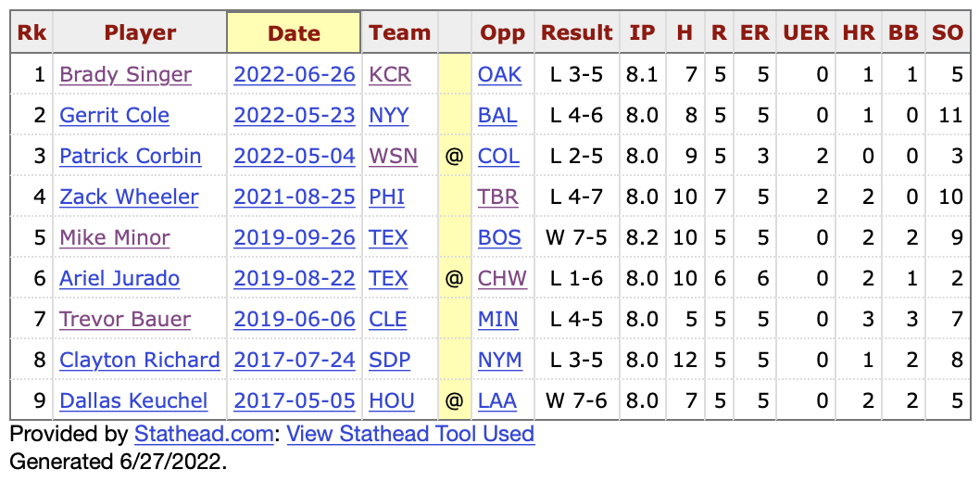This screenshot has height=482, width=980.
Task: Open Patrick Corbin's player page
Action: point(130,157)
